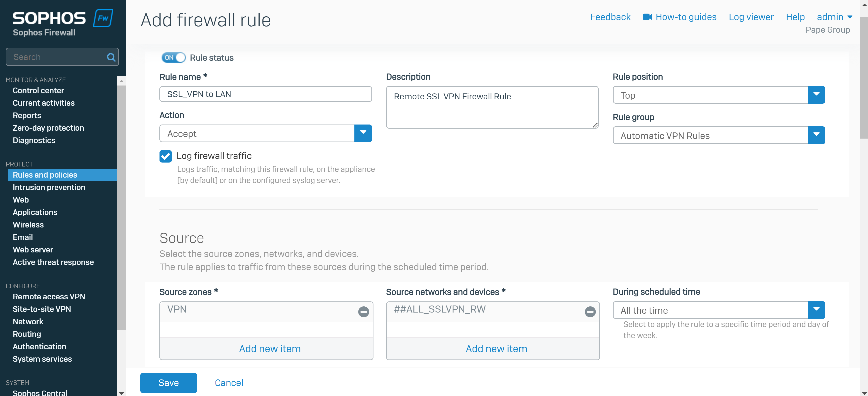The height and width of the screenshot is (396, 868).
Task: Open the admin user menu
Action: 835,17
